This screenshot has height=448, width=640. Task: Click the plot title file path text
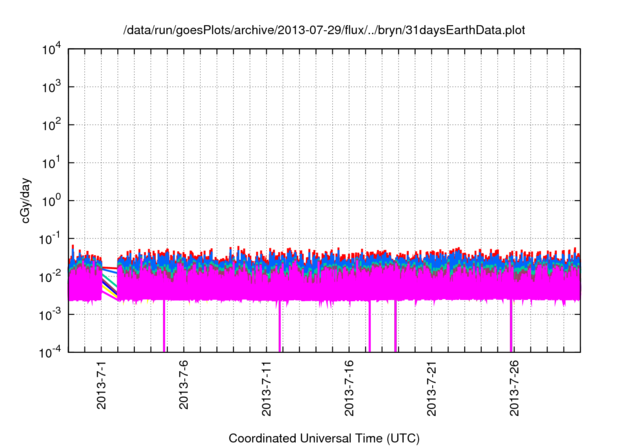tap(324, 30)
